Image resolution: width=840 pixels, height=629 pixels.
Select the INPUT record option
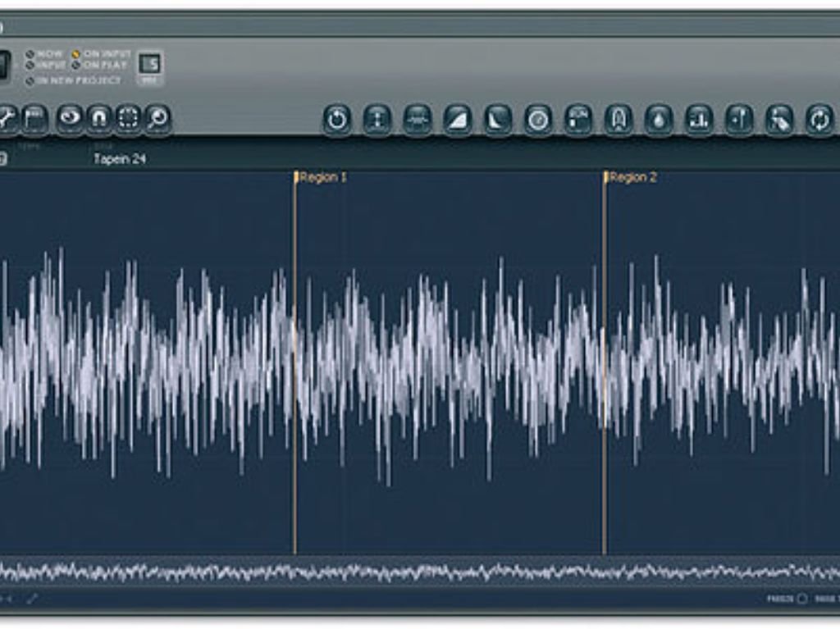tap(46, 66)
